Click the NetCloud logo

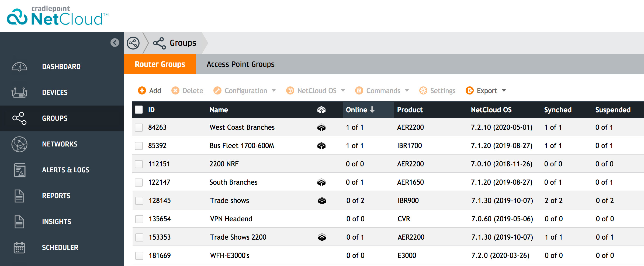57,17
